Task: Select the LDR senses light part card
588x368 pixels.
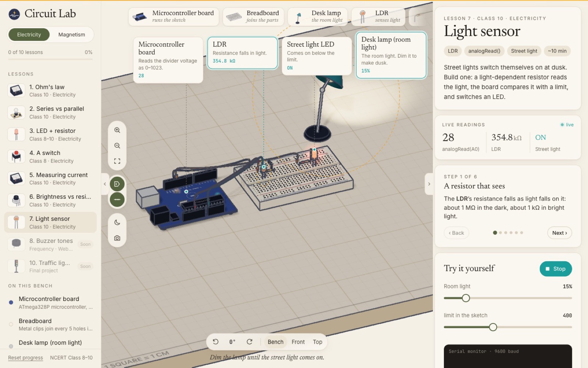Action: coord(379,17)
